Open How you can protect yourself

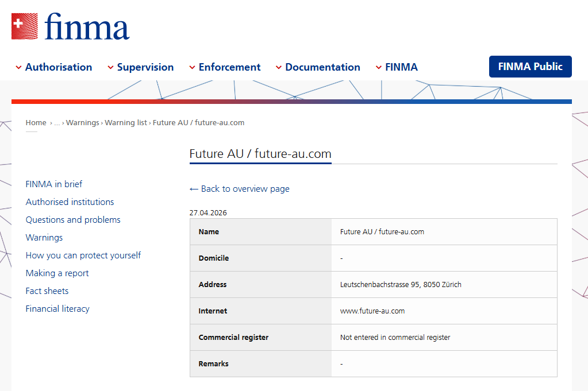83,255
